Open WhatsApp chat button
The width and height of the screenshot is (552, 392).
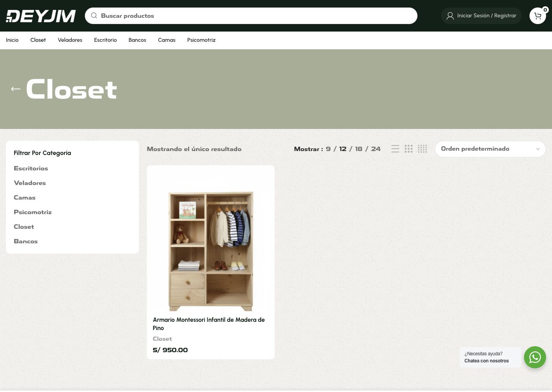click(535, 357)
